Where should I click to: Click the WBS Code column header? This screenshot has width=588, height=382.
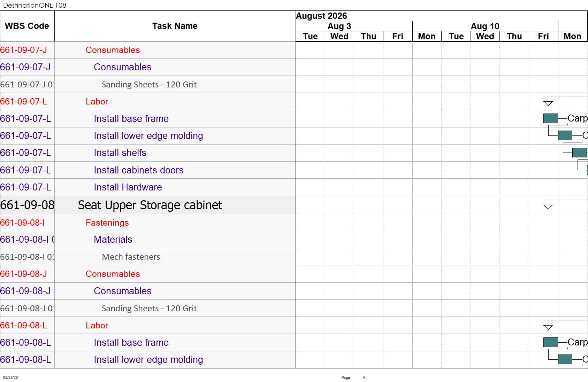pyautogui.click(x=27, y=26)
